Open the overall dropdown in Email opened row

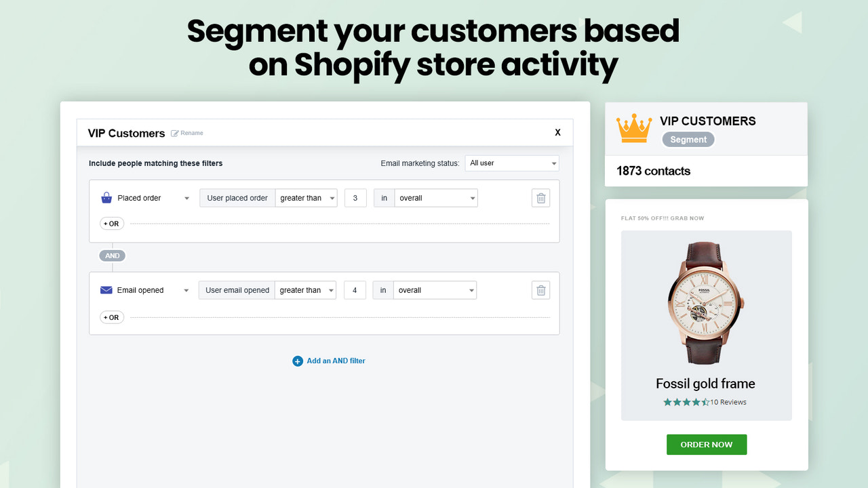click(x=434, y=289)
